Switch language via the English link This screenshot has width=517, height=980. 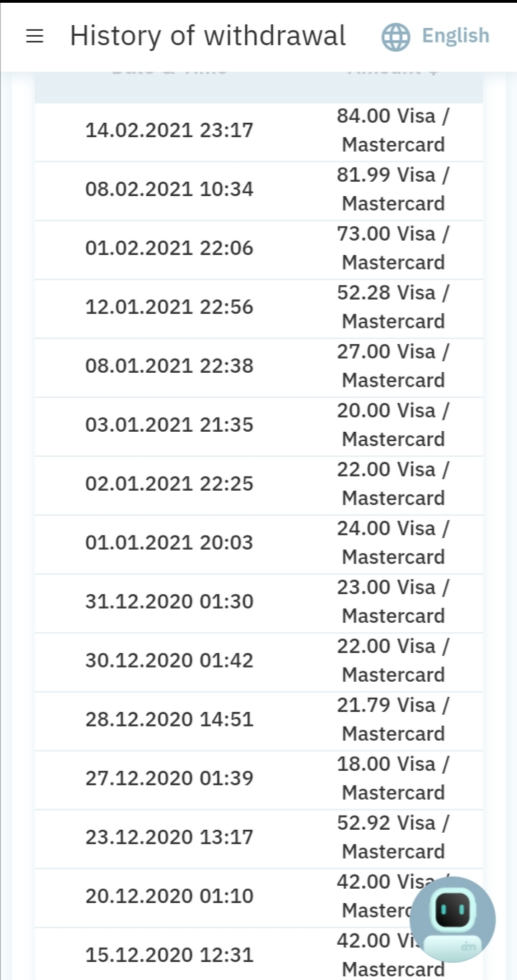pyautogui.click(x=455, y=36)
